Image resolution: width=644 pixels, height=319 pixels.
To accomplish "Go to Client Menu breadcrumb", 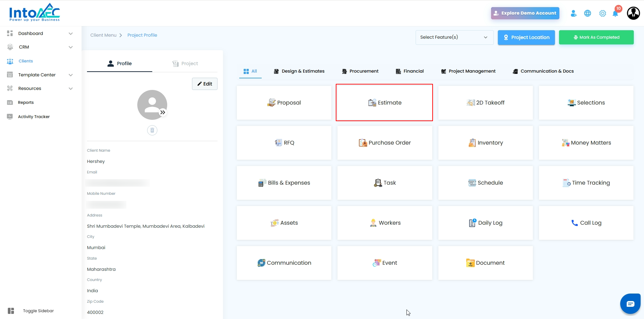I will (x=103, y=35).
